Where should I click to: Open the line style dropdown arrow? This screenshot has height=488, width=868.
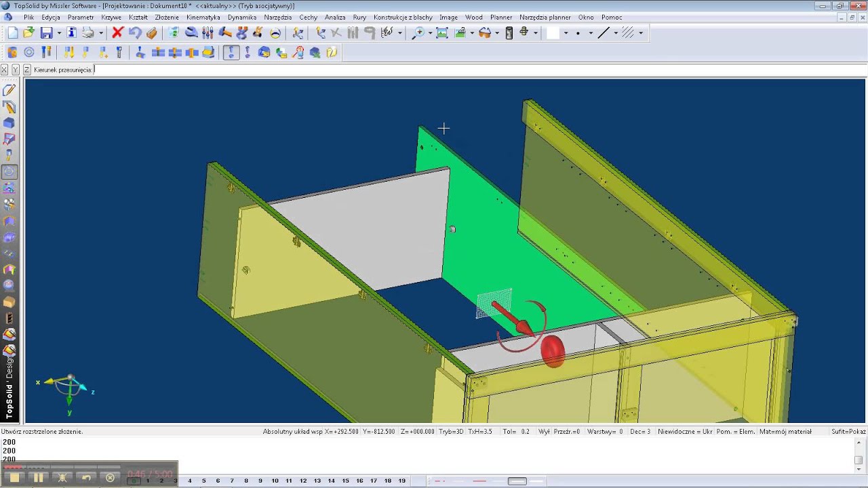[x=616, y=33]
